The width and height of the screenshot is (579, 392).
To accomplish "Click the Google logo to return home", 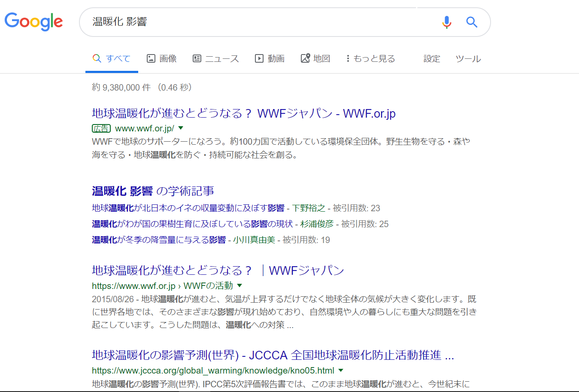I will [33, 22].
